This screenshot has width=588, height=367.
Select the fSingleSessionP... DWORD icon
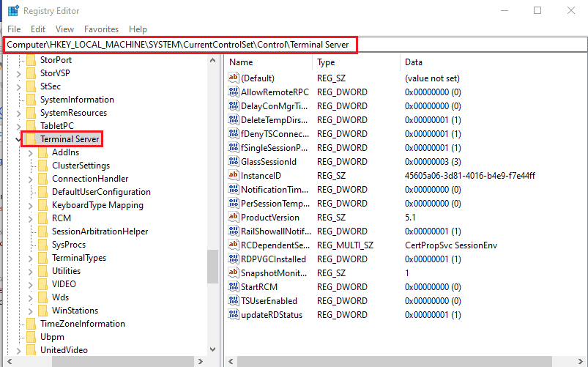click(234, 147)
